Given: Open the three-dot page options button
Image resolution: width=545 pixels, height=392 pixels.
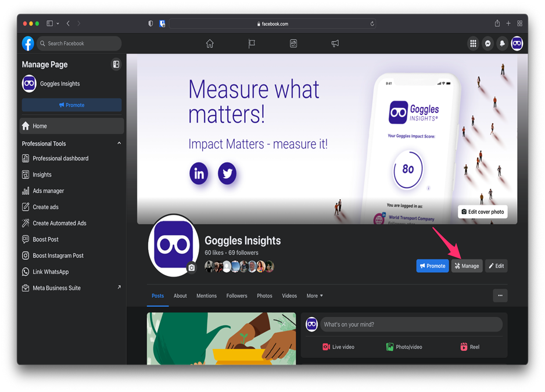Looking at the screenshot, I should point(500,296).
